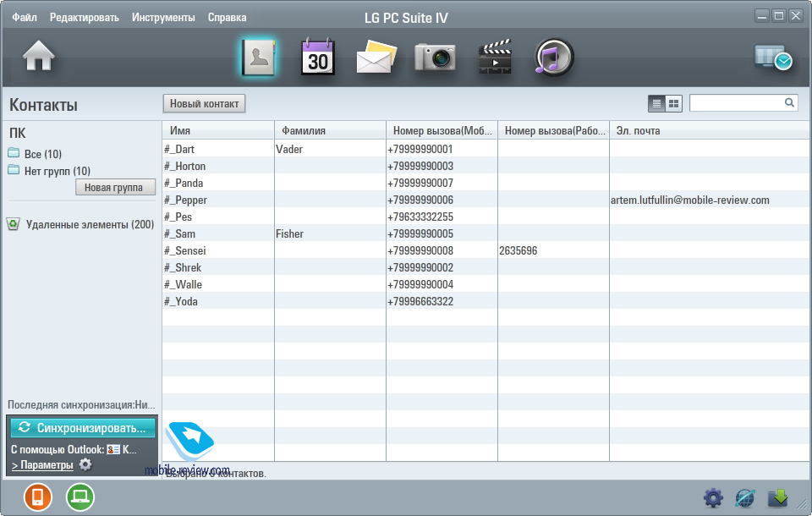812x516 pixels.
Task: Select the Все (10) group folder
Action: point(42,154)
